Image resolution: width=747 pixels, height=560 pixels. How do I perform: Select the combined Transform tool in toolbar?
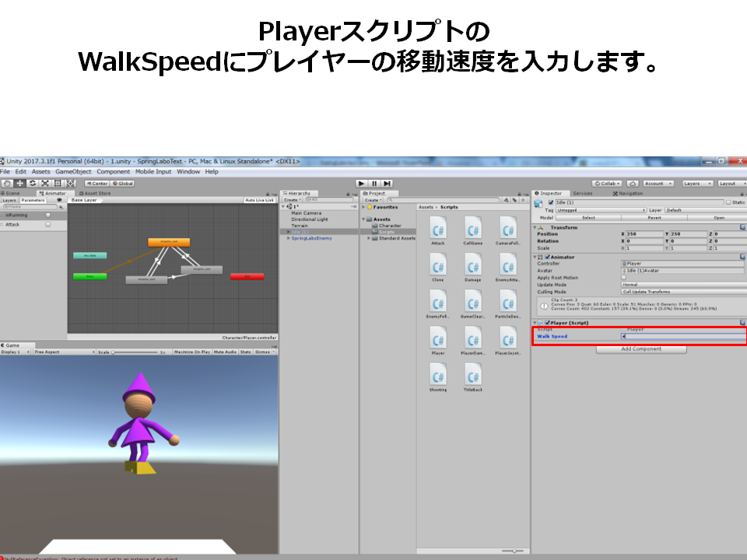[71, 184]
